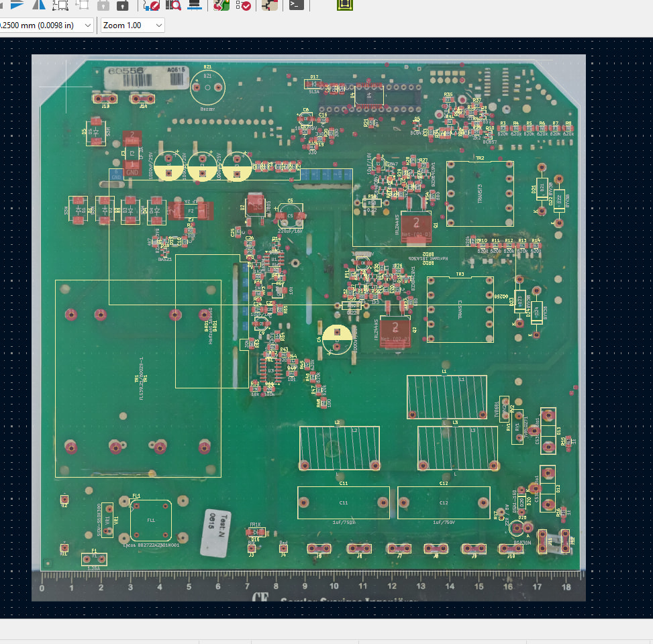Select the J7 connector footprint
Viewport: 653px width, 644px height.
pyautogui.click(x=399, y=549)
